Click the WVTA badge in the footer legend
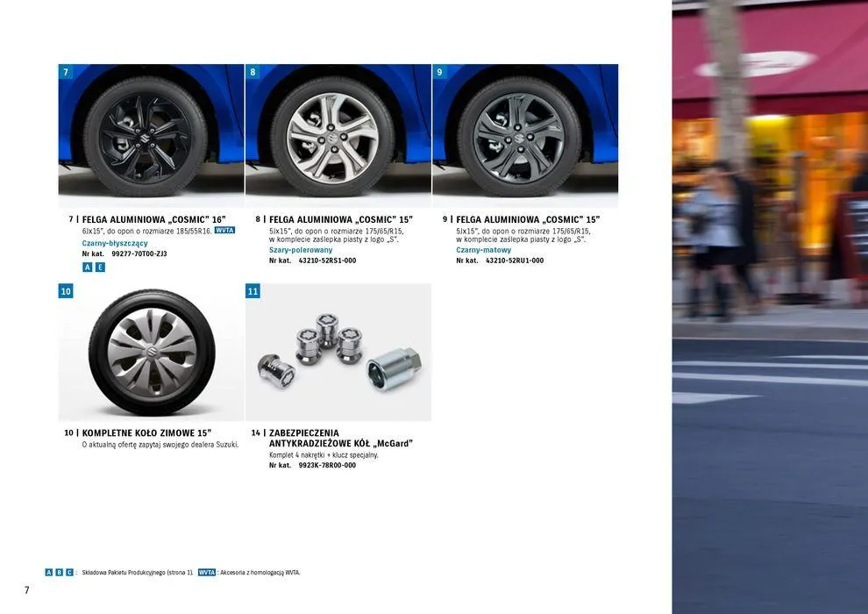Image resolution: width=868 pixels, height=614 pixels. (x=207, y=573)
